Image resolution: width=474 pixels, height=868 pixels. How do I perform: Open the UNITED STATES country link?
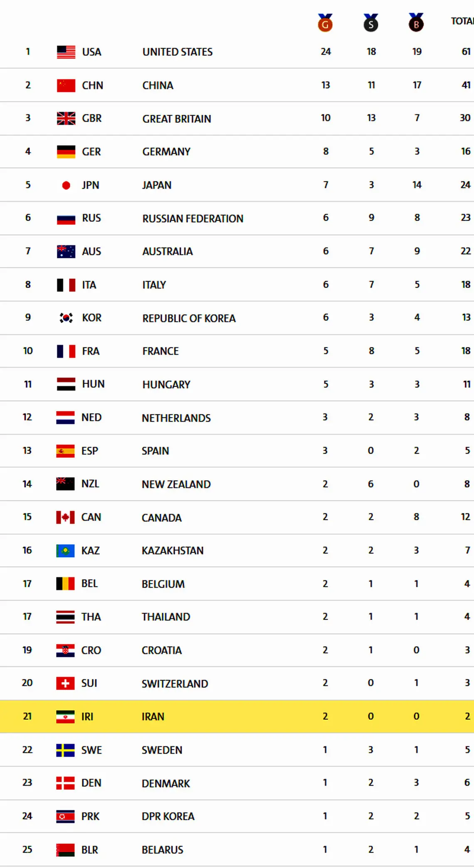pos(178,52)
